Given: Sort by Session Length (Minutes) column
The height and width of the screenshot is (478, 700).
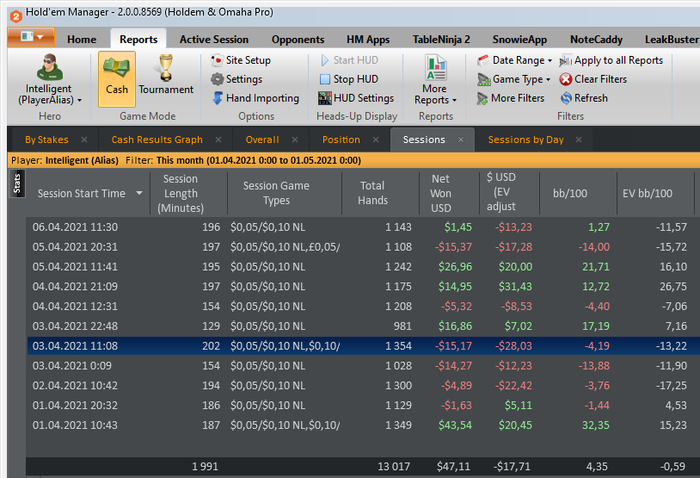Looking at the screenshot, I should pyautogui.click(x=180, y=193).
